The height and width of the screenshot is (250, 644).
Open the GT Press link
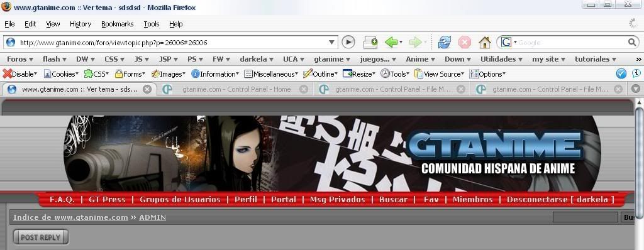(x=107, y=200)
